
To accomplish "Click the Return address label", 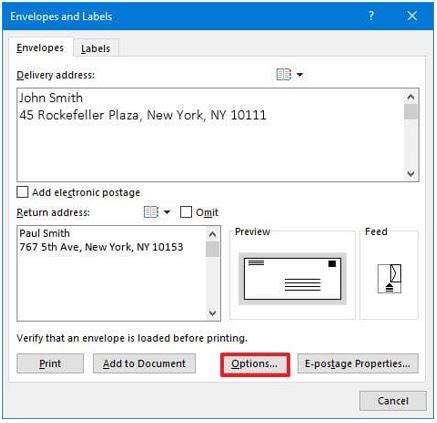I will coord(53,212).
